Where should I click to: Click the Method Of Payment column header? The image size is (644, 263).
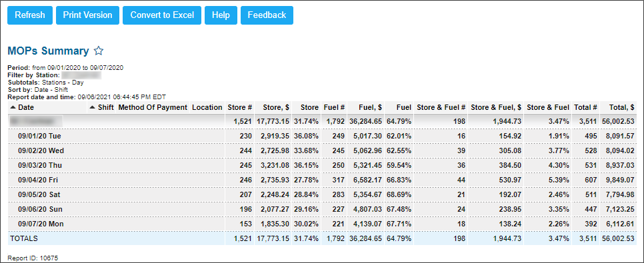153,107
